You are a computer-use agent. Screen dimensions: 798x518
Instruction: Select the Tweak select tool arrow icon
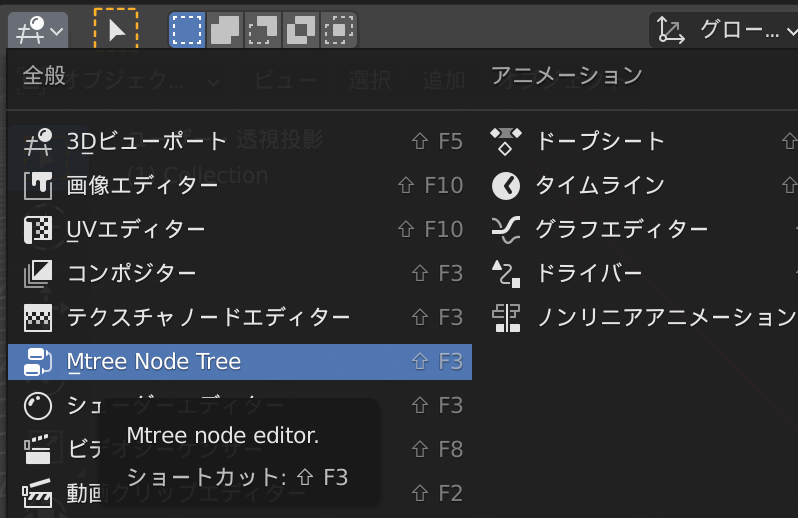pos(116,30)
